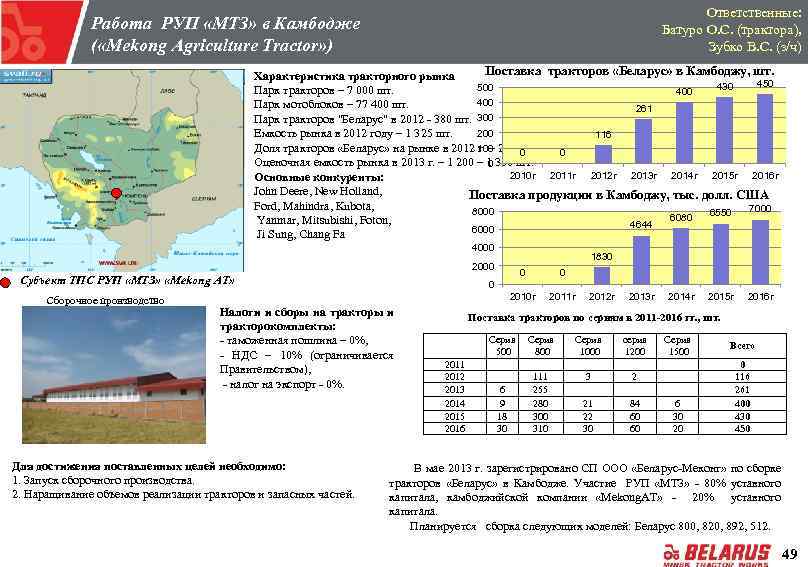Click the y-axis value '500' in tractors chart
The width and height of the screenshot is (808, 567).
485,87
